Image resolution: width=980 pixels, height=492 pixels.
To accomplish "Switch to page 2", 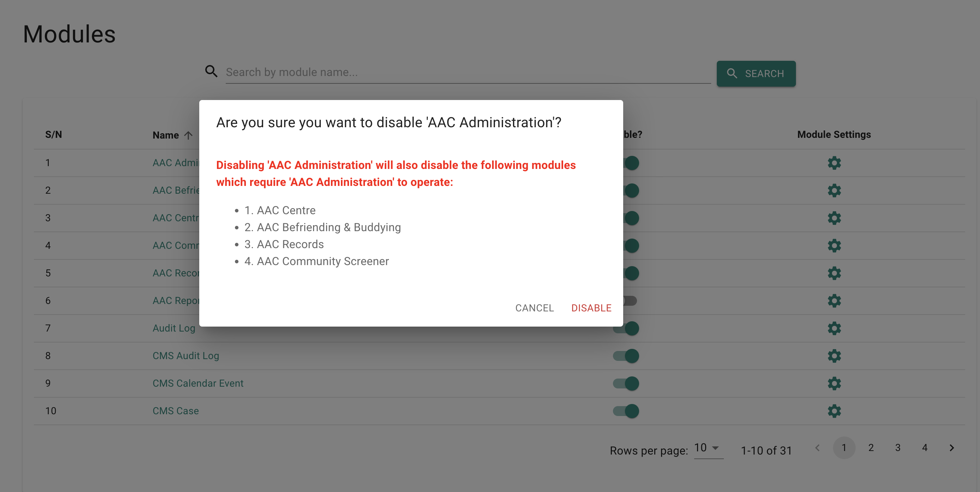I will (x=871, y=448).
